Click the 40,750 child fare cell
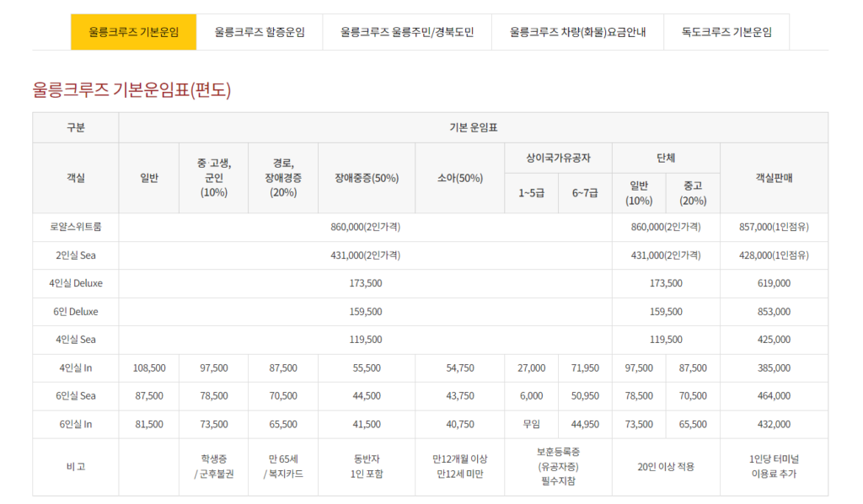Viewport: 863px width, 504px height. pyautogui.click(x=459, y=424)
